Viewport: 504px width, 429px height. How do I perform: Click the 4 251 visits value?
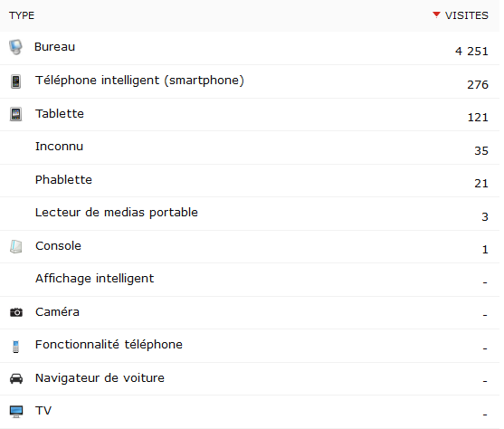tap(471, 52)
